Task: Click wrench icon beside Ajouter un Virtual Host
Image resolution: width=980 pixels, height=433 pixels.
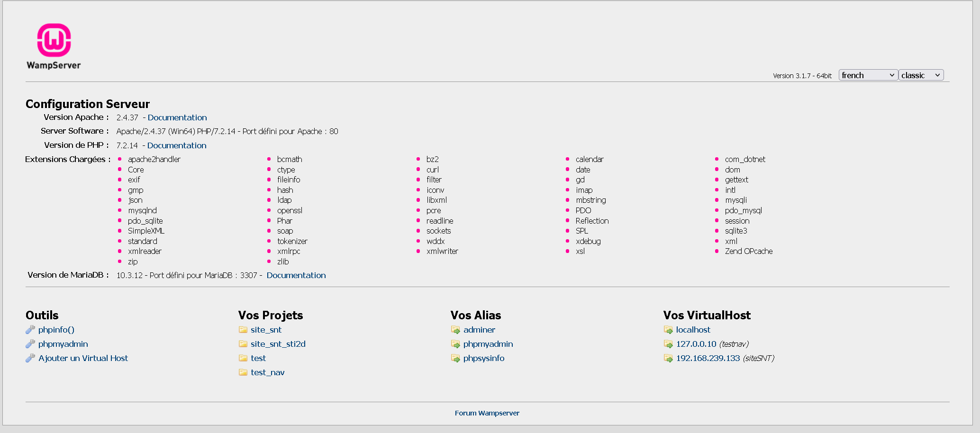Action: [30, 358]
